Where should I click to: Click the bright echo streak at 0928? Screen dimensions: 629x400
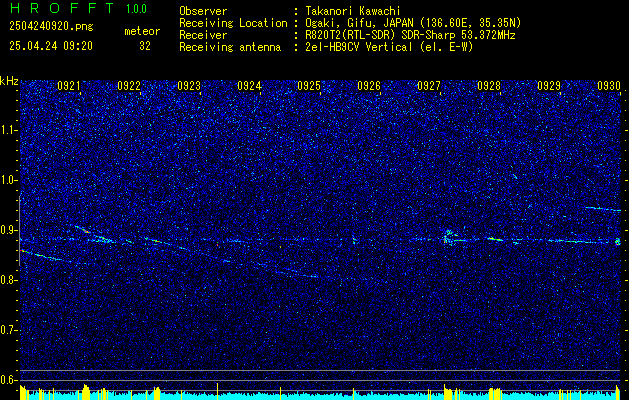tap(494, 239)
